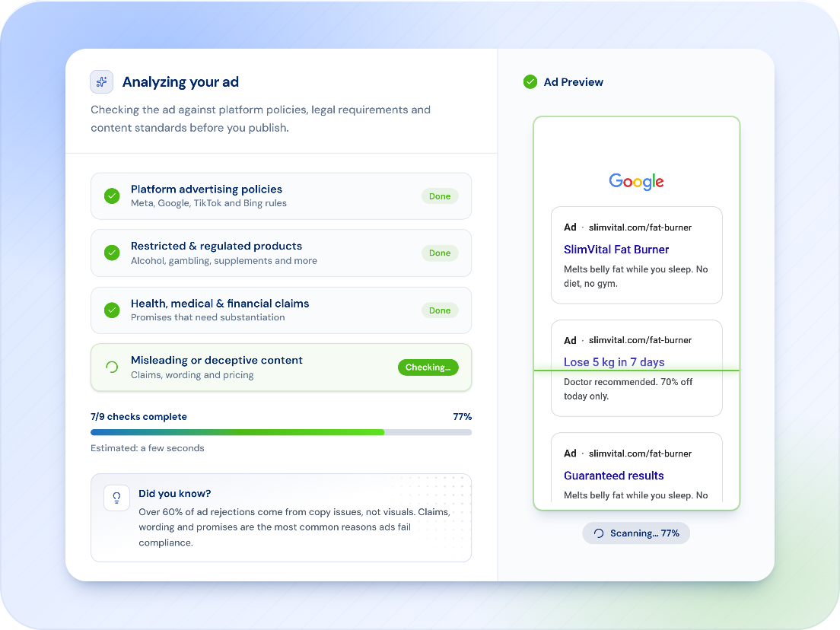Click the spinner icon in the Scanning pill

599,533
